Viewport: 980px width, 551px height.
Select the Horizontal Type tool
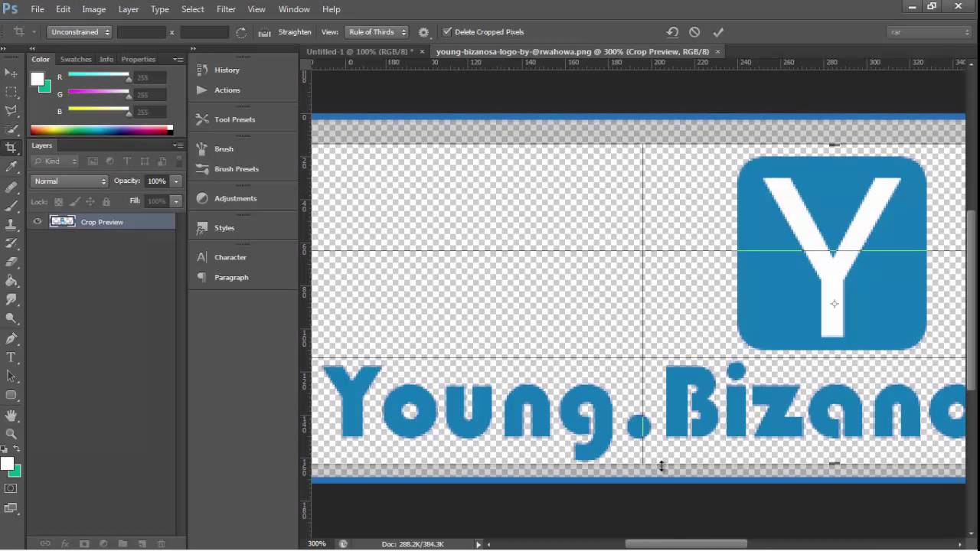(x=11, y=357)
